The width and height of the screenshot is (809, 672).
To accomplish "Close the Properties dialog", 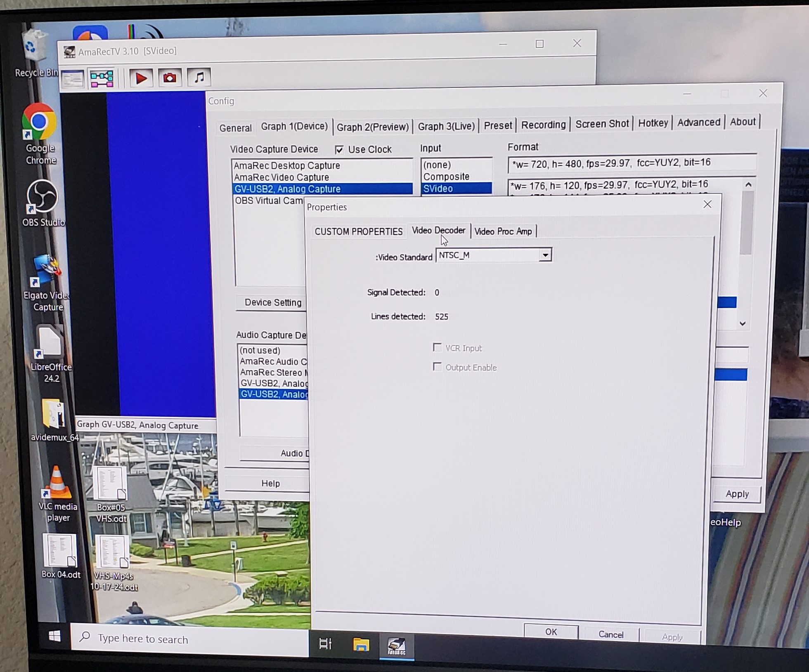I will pyautogui.click(x=707, y=204).
